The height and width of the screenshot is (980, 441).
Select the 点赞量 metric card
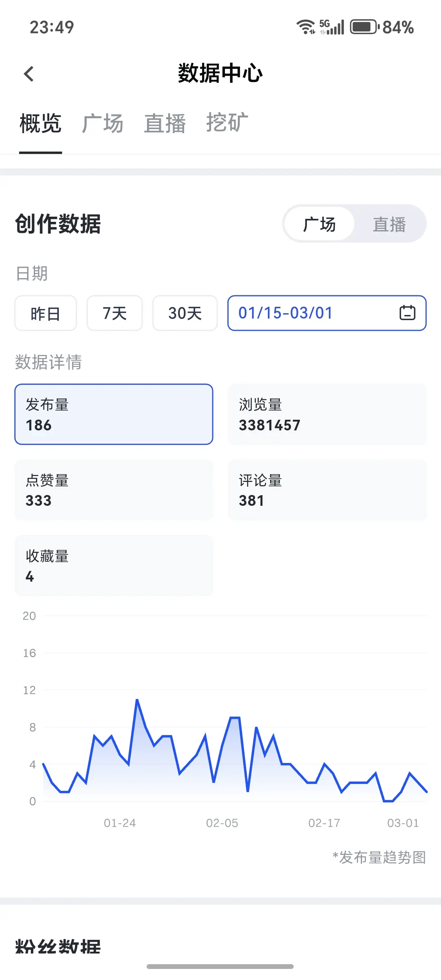point(114,490)
